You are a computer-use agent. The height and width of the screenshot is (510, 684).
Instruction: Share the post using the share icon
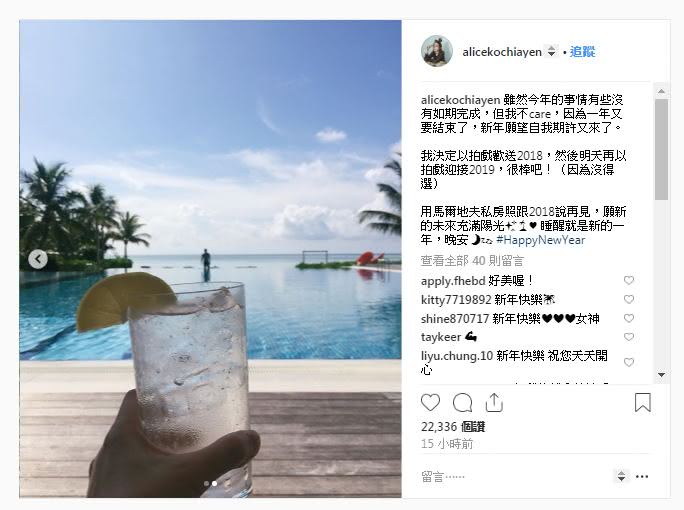tap(494, 402)
